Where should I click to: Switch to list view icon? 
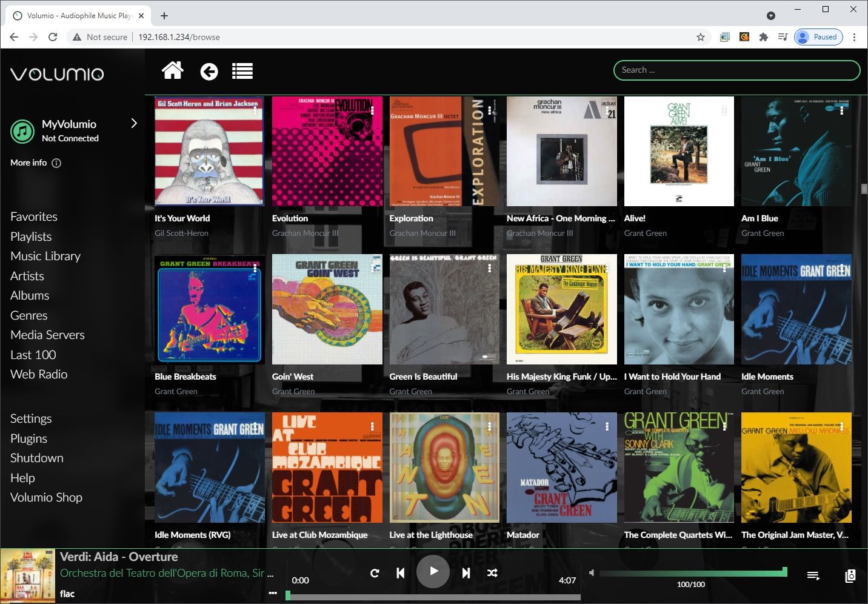pos(242,72)
